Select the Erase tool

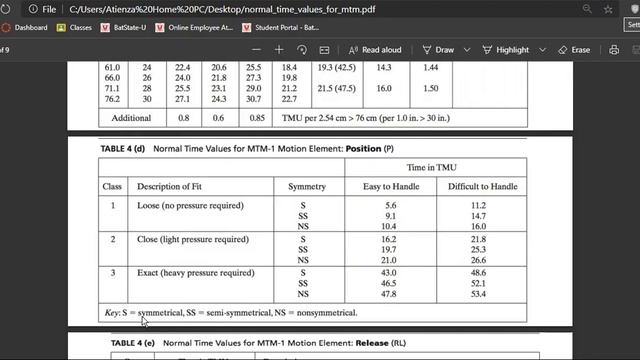pyautogui.click(x=574, y=50)
